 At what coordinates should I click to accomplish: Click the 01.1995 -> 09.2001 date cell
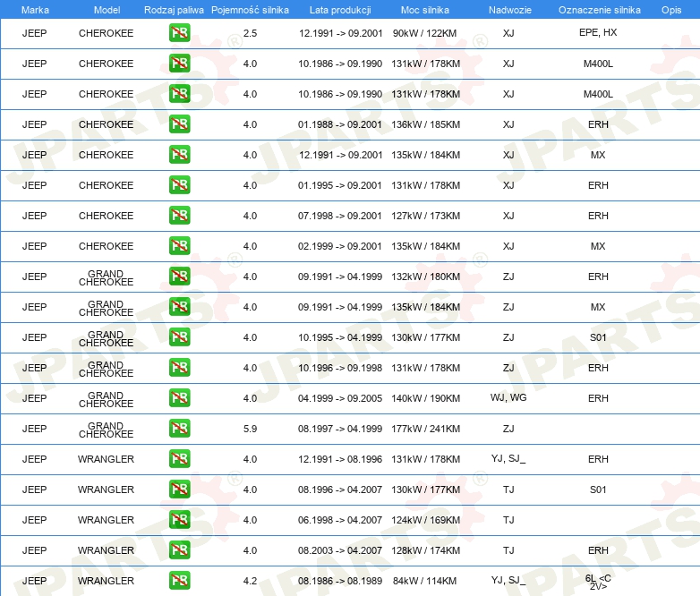click(x=340, y=185)
